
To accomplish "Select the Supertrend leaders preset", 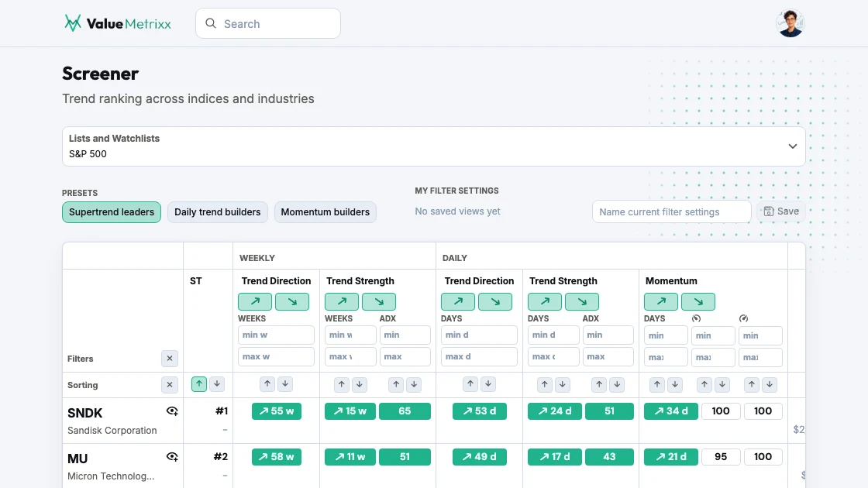I will pyautogui.click(x=112, y=212).
